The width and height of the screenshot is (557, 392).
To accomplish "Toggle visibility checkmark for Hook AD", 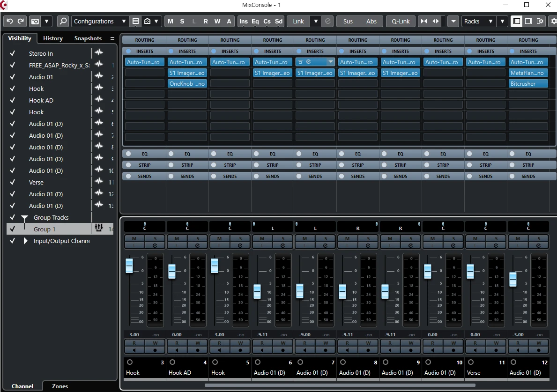I will [13, 100].
